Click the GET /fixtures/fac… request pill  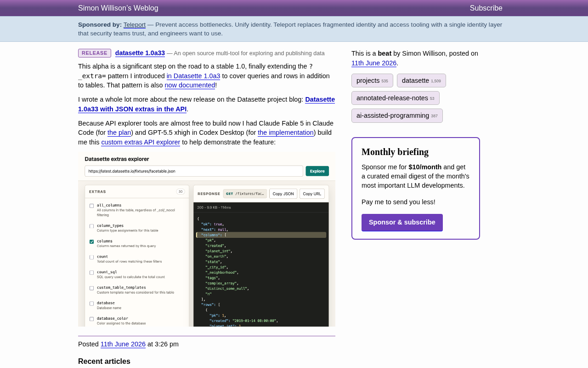click(x=245, y=194)
